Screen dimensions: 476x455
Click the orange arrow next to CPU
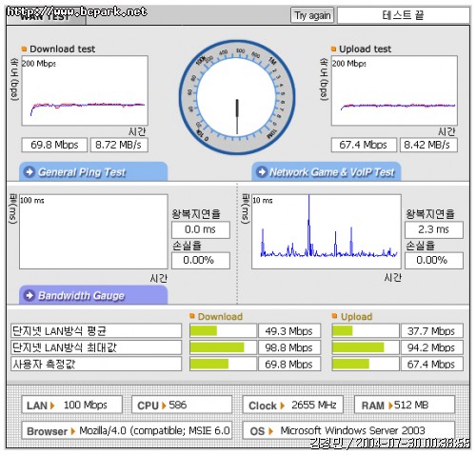pos(164,406)
